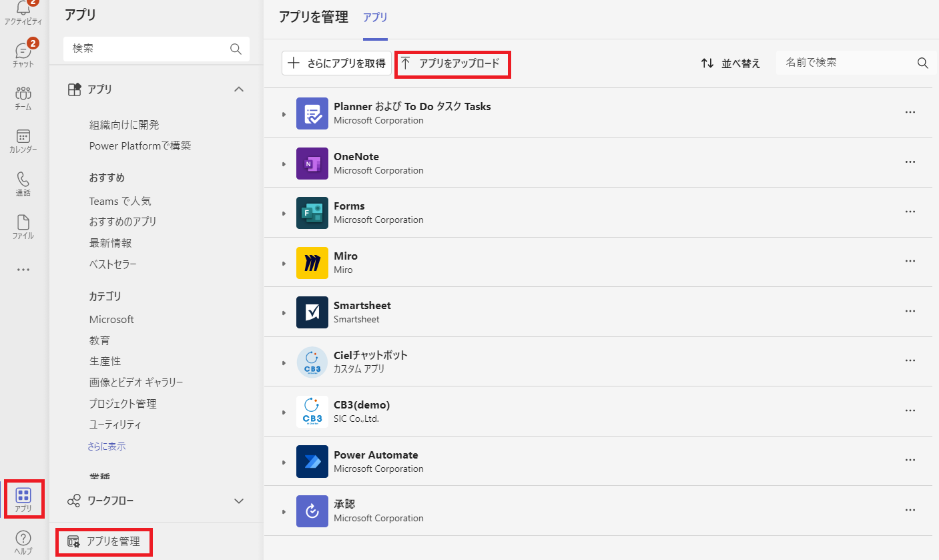The width and height of the screenshot is (939, 560).
Task: Click the さらに表示 link
Action: (106, 446)
